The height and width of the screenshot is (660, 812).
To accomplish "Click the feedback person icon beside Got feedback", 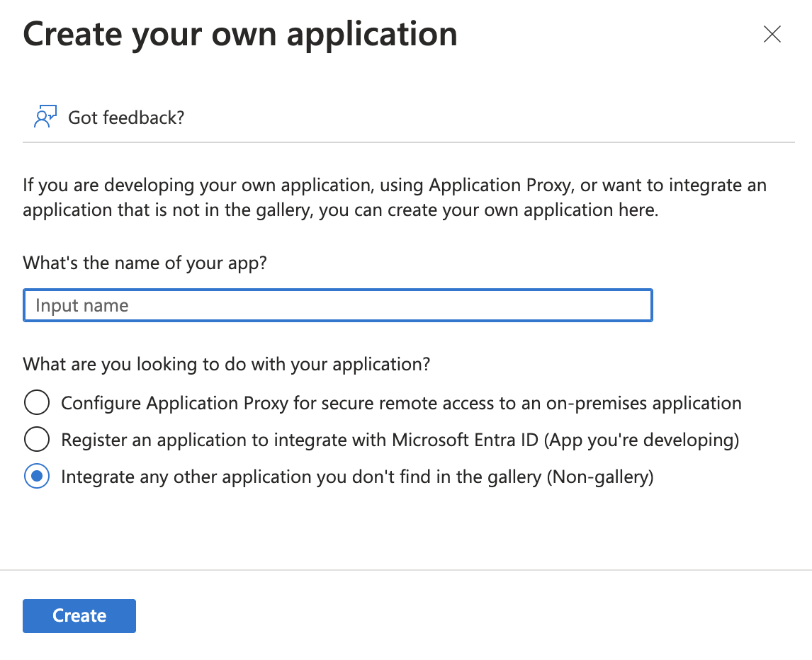I will pos(45,115).
